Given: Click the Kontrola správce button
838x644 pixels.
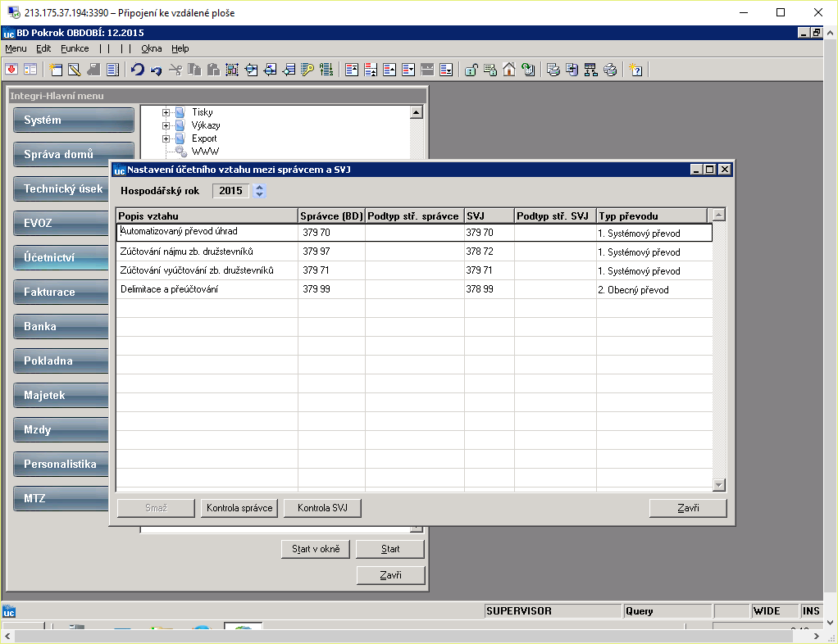Looking at the screenshot, I should coord(239,508).
